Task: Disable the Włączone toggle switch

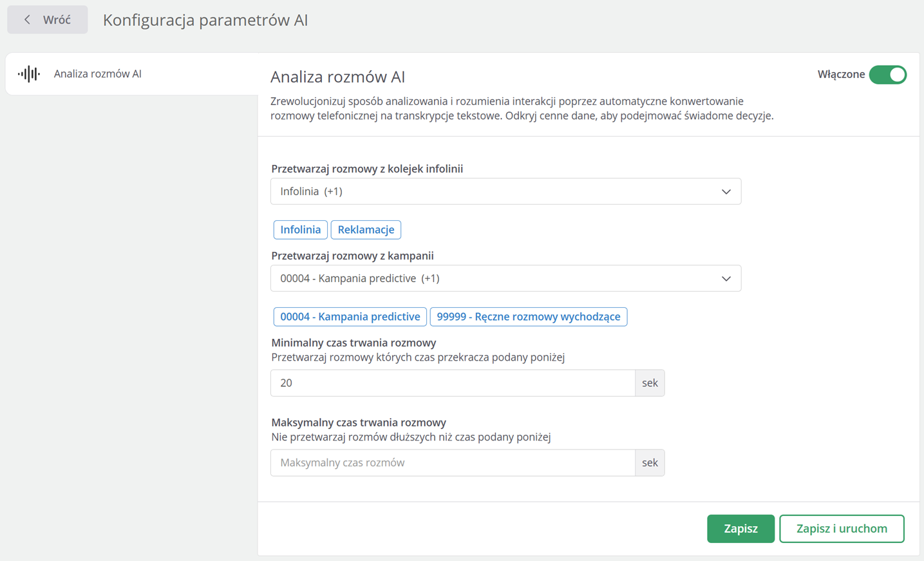Action: click(887, 75)
